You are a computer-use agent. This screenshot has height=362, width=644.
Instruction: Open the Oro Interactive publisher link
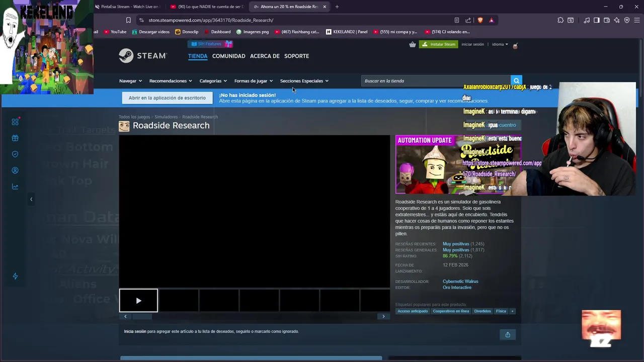click(x=457, y=288)
